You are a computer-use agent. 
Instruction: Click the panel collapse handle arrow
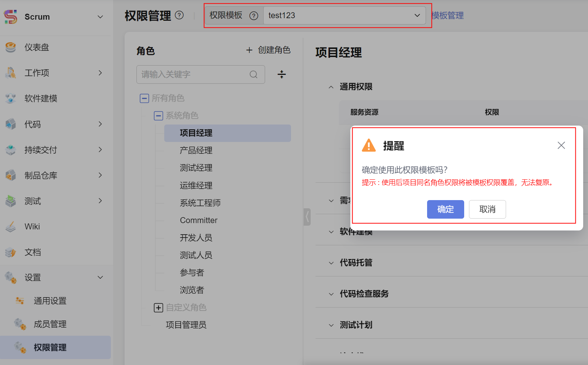tap(307, 217)
